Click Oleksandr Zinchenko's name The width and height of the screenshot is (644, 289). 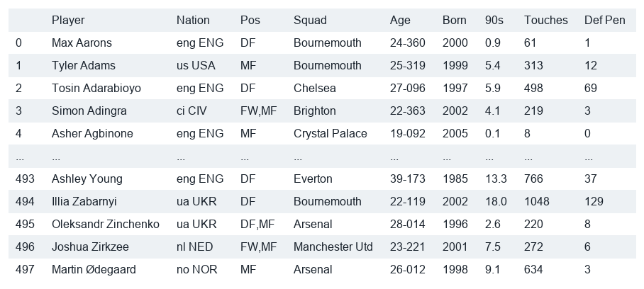(x=106, y=225)
